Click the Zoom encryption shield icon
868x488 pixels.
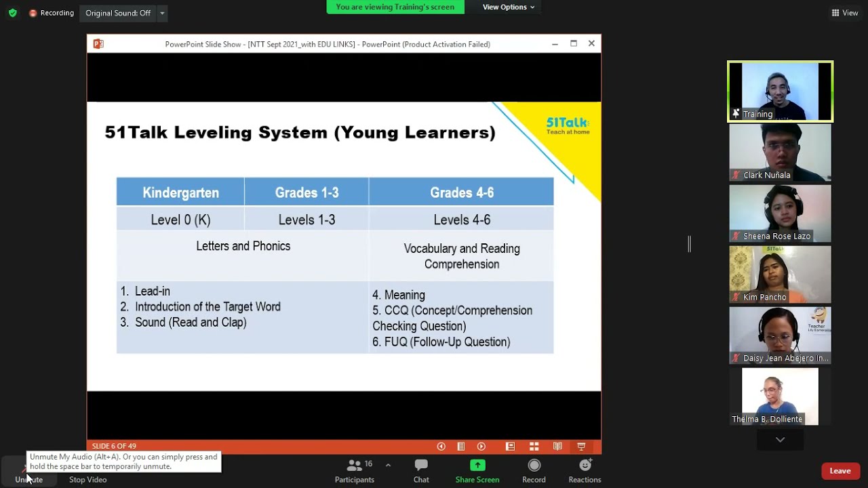pyautogui.click(x=12, y=13)
